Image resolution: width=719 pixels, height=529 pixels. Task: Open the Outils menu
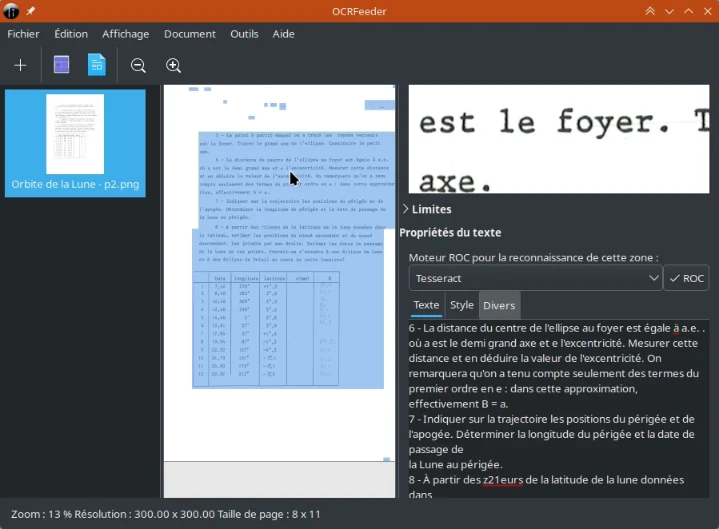[x=244, y=34]
